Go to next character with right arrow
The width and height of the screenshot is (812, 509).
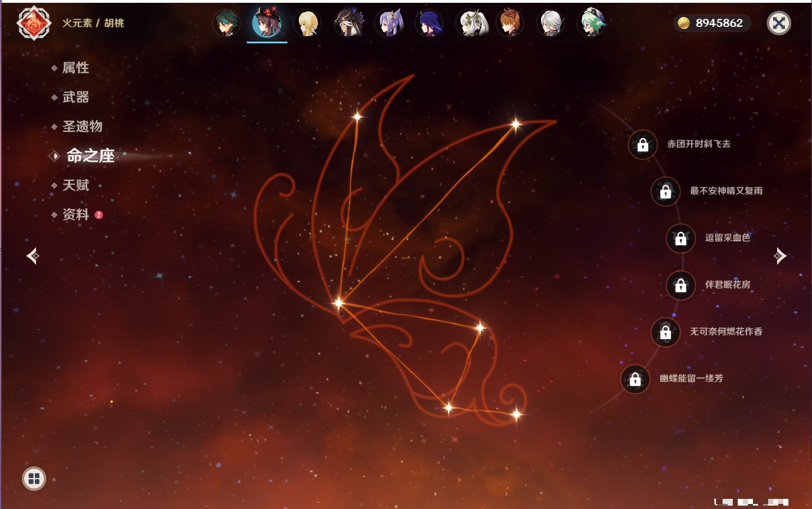780,256
